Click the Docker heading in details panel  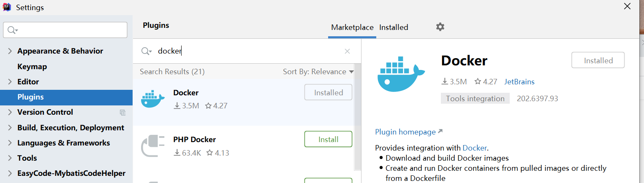464,61
